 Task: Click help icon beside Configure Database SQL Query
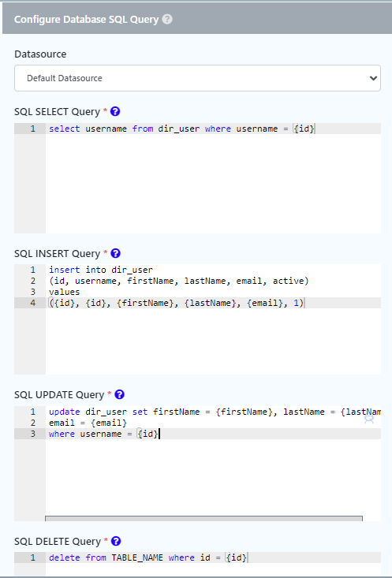(x=167, y=19)
